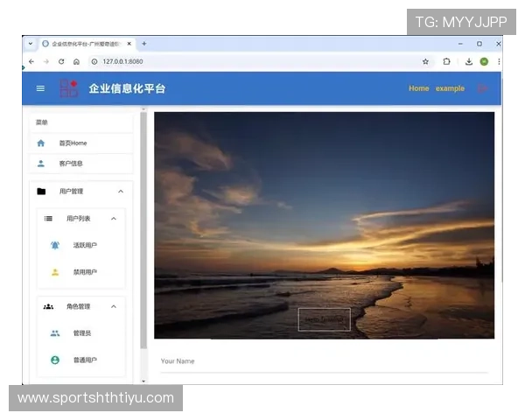
Task: Open the hamburger menu in the blue header
Action: (x=40, y=88)
